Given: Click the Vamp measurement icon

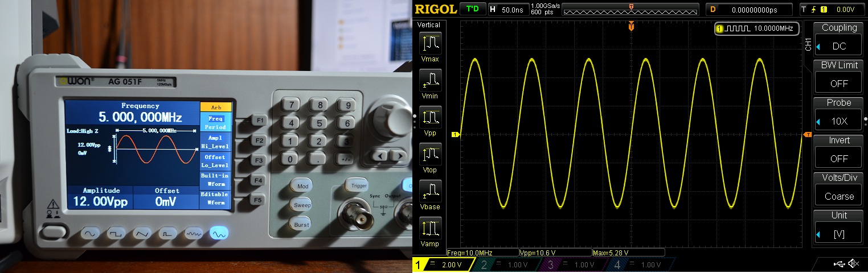Looking at the screenshot, I should (x=431, y=228).
